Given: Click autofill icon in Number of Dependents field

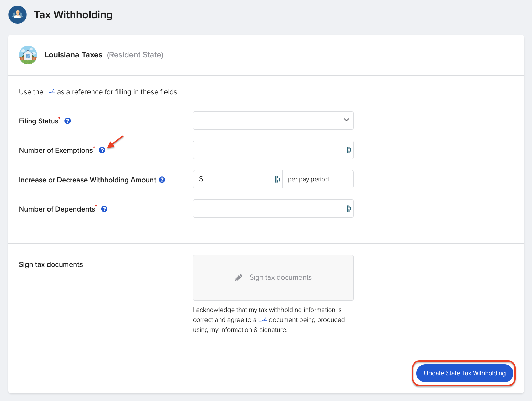Looking at the screenshot, I should pos(349,209).
